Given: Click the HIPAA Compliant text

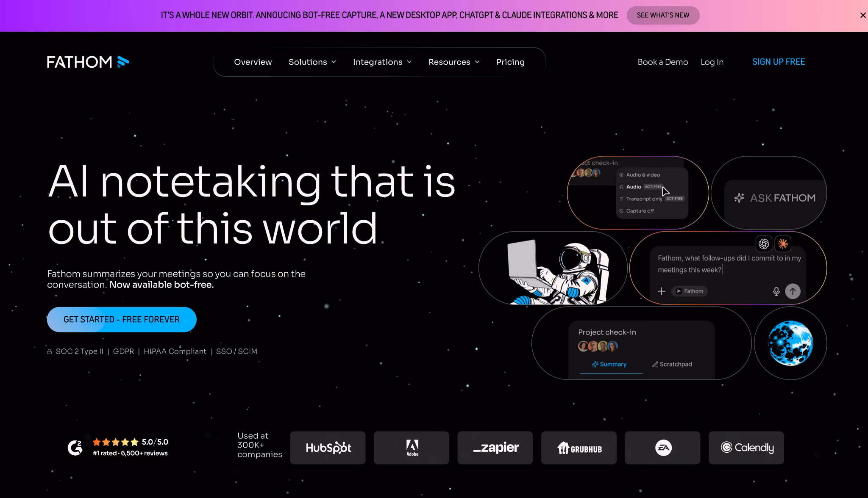Looking at the screenshot, I should [175, 351].
